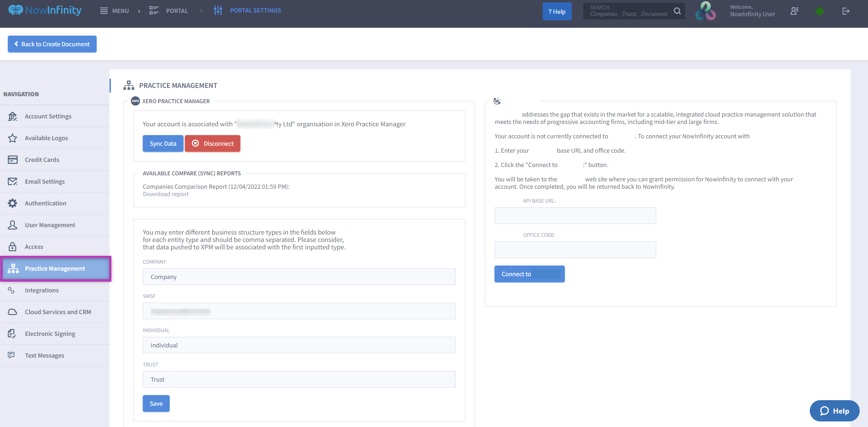This screenshot has width=868, height=427.
Task: Click the PORTAL breadcrumb icon
Action: point(154,11)
